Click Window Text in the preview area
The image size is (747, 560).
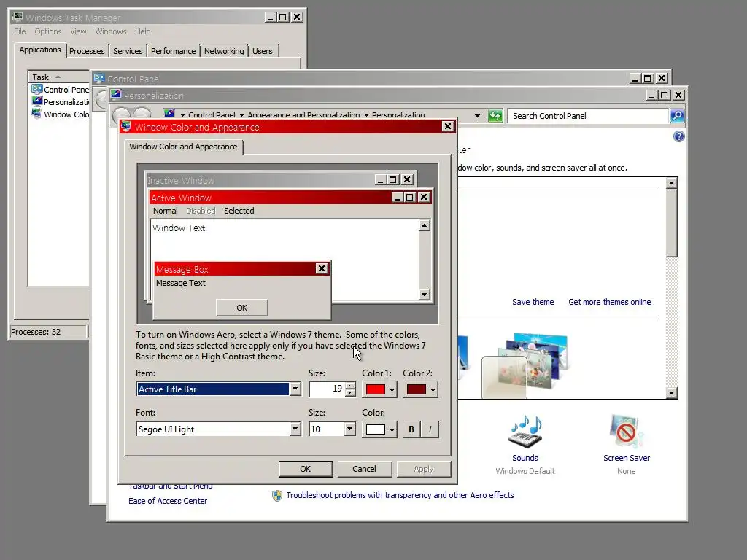(x=179, y=228)
